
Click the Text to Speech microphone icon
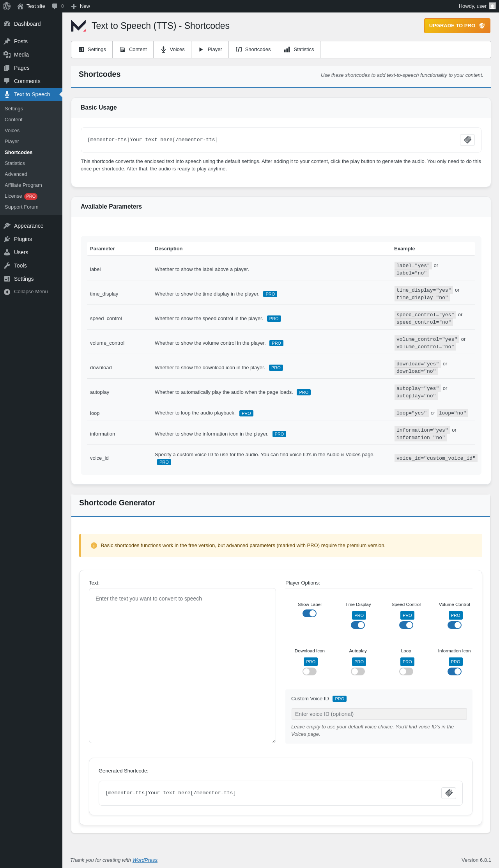pos(7,94)
